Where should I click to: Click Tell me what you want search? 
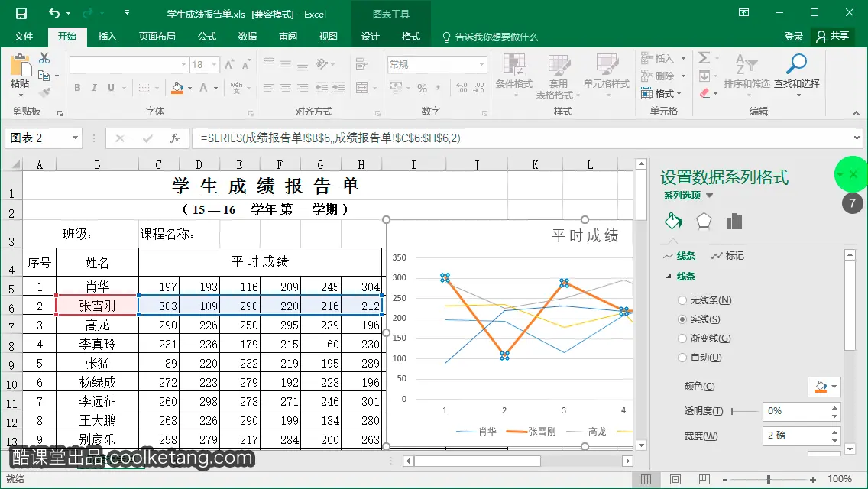pos(490,37)
